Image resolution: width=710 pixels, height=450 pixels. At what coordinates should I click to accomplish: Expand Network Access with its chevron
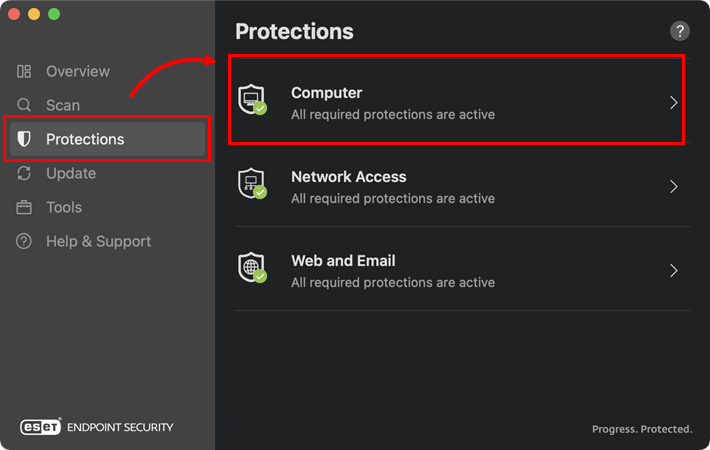click(x=674, y=187)
